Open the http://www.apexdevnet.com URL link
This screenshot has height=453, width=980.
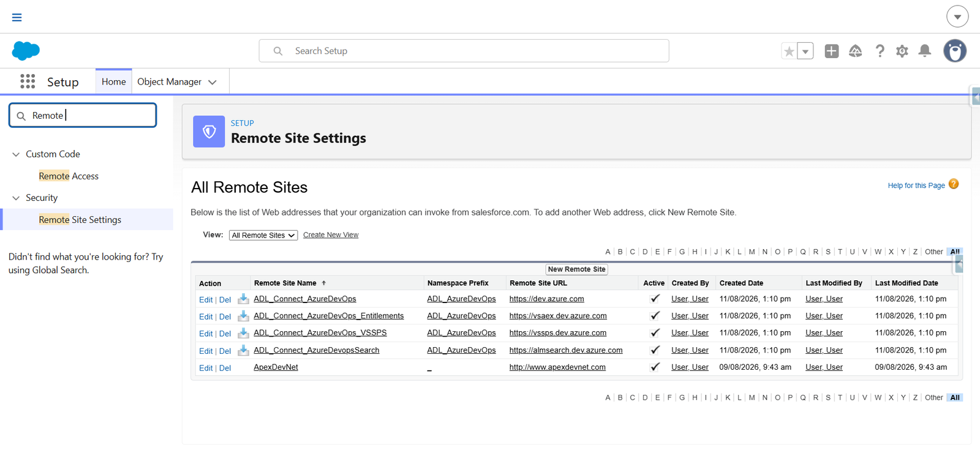(x=557, y=367)
